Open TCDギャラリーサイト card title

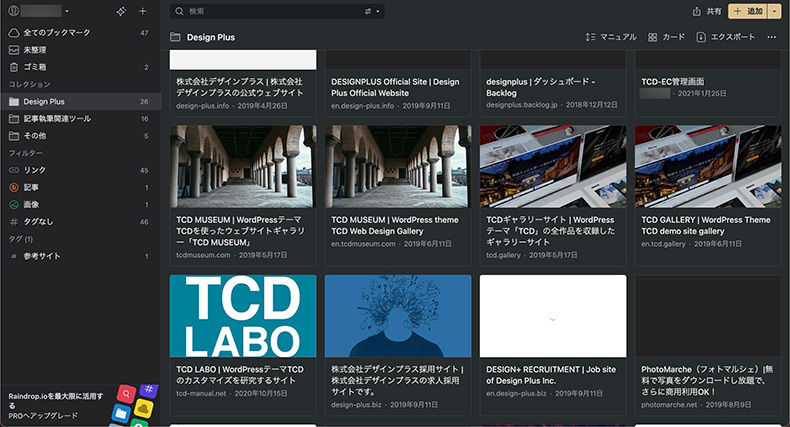550,231
